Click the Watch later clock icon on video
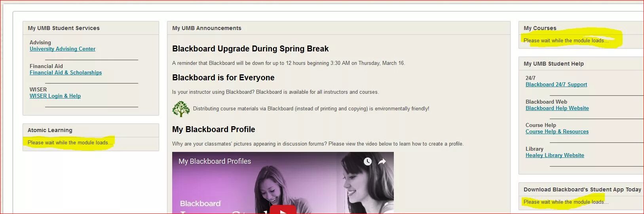This screenshot has width=644, height=214. pyautogui.click(x=368, y=161)
